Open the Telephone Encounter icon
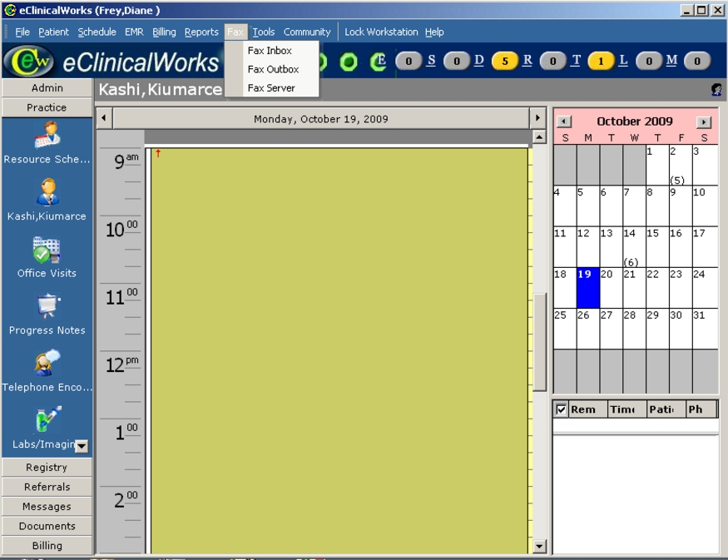 pos(47,363)
